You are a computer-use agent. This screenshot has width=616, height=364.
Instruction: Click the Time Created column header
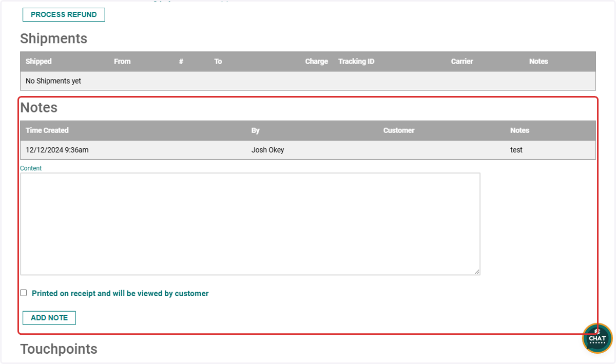(47, 130)
